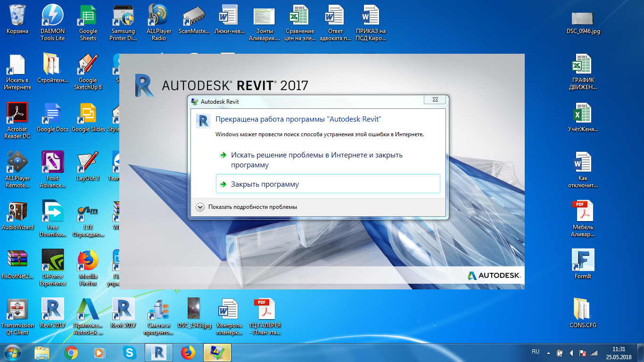Viewport: 644px width, 362px height.
Task: Close the Autodesk Revit error dialog
Action: pos(435,99)
